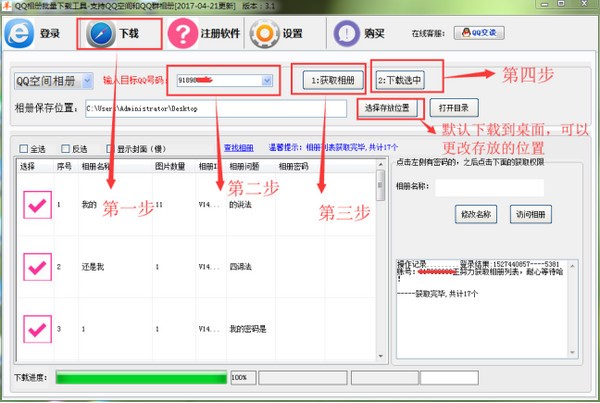Image resolution: width=600 pixels, height=403 pixels.
Task: Maximize the application window
Action: coord(561,4)
